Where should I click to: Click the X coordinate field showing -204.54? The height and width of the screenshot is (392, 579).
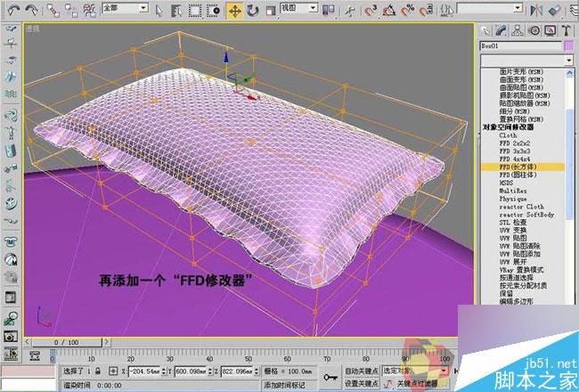pos(144,371)
